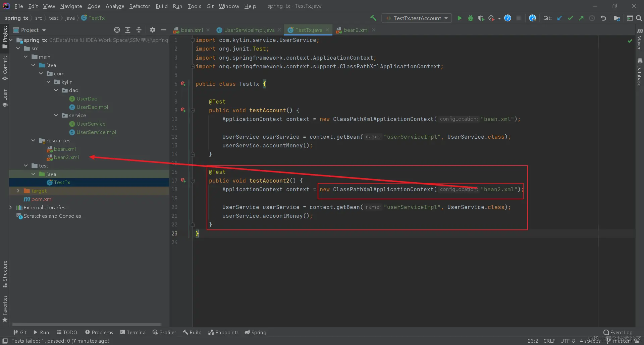This screenshot has width=644, height=345.
Task: Select UserService interface in project tree
Action: click(91, 124)
